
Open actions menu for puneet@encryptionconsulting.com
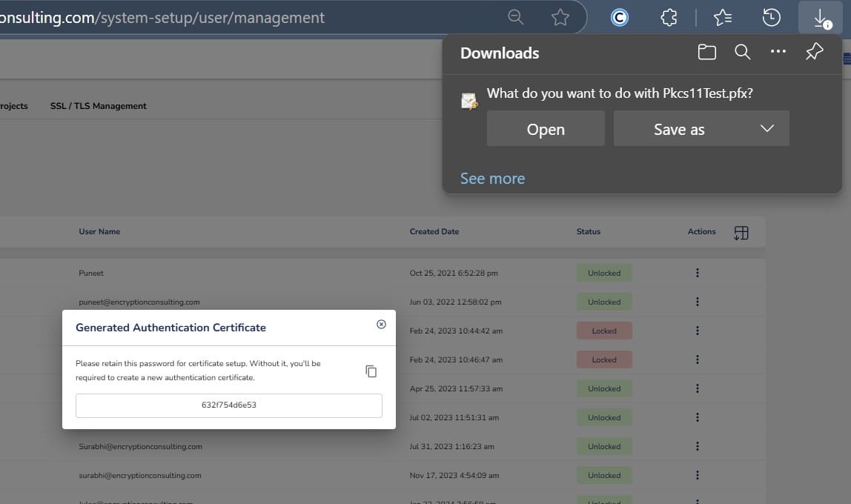[698, 302]
